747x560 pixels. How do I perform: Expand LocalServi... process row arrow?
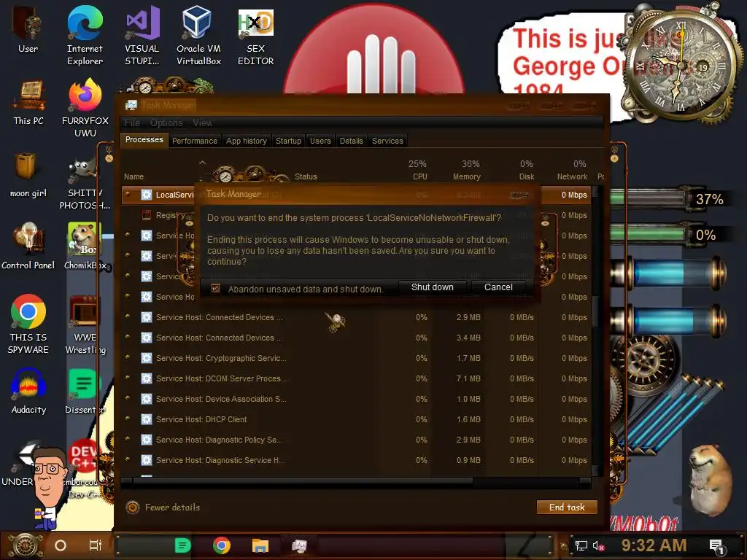click(x=128, y=194)
